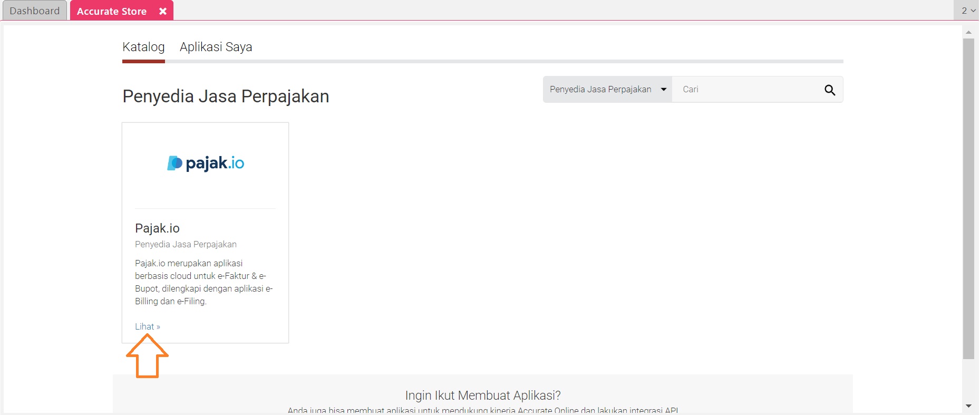Select the Accurate Store tab
The height and width of the screenshot is (415, 980).
pyautogui.click(x=112, y=11)
